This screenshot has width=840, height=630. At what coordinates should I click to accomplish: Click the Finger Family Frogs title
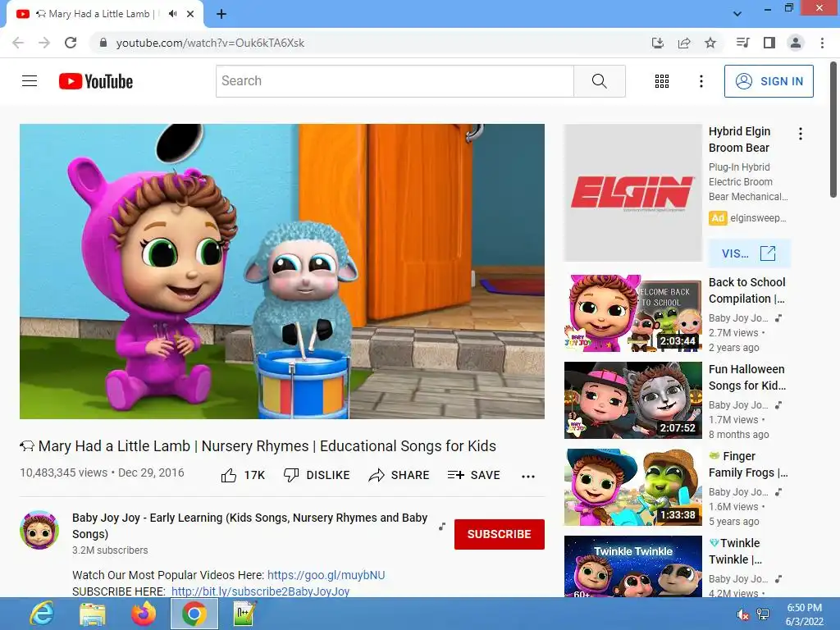click(x=748, y=464)
